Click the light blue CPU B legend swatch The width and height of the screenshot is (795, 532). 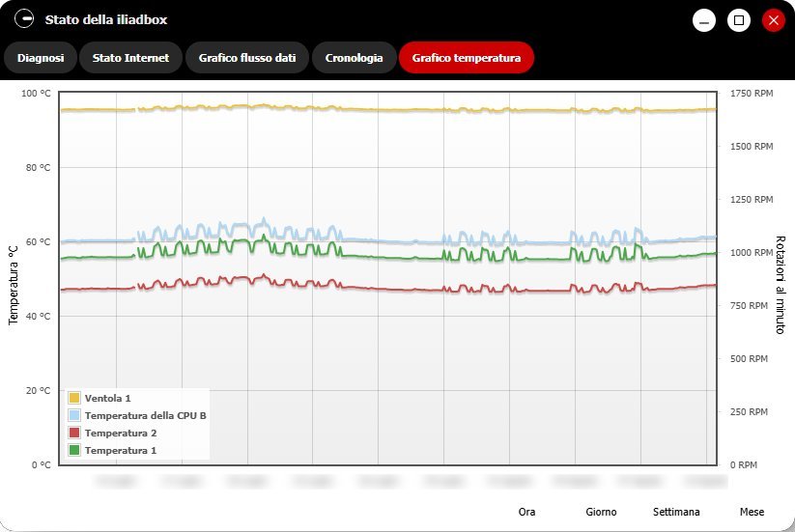73,415
